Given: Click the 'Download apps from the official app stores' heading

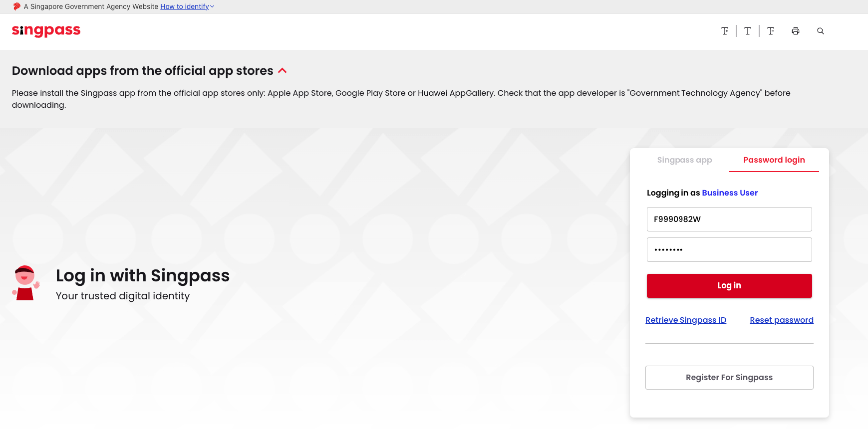Looking at the screenshot, I should click(x=143, y=71).
